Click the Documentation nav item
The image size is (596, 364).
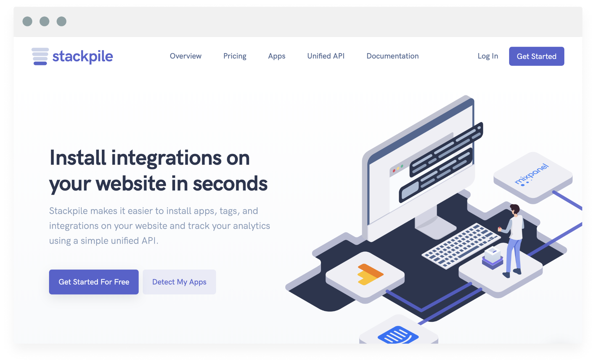tap(392, 56)
